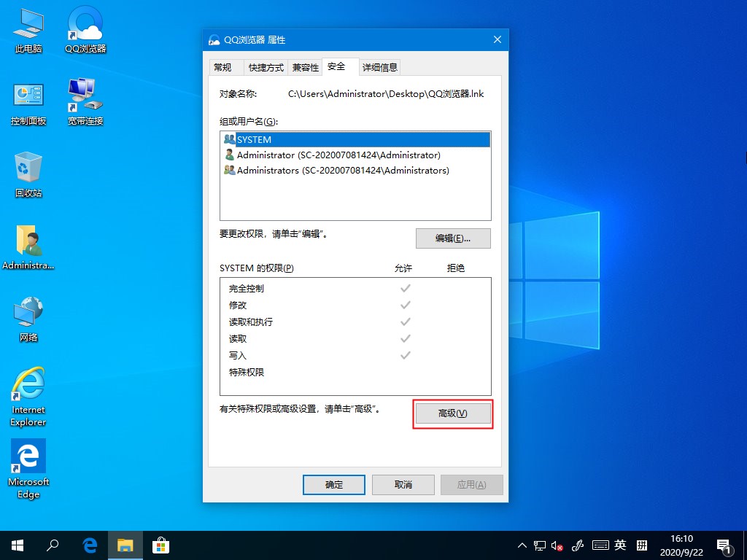Open advanced settings via 高级 button
This screenshot has height=560, width=747.
(x=453, y=413)
